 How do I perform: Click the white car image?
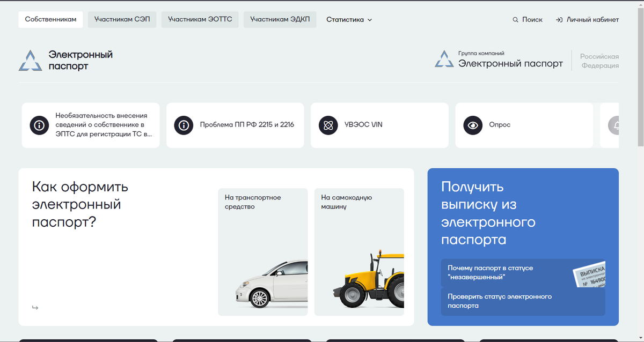pyautogui.click(x=272, y=283)
